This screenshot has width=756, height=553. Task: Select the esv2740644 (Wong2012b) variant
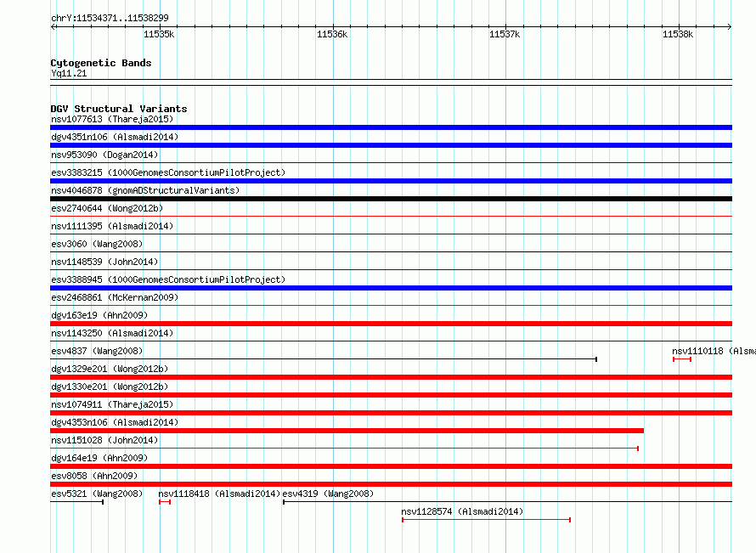pos(107,208)
